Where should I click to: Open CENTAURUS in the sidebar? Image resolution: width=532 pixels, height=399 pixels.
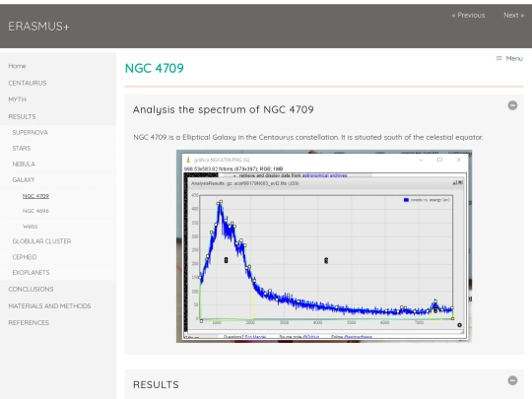28,83
